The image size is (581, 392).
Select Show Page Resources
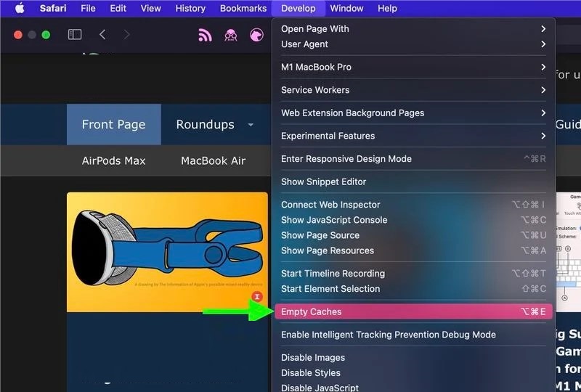coord(413,251)
